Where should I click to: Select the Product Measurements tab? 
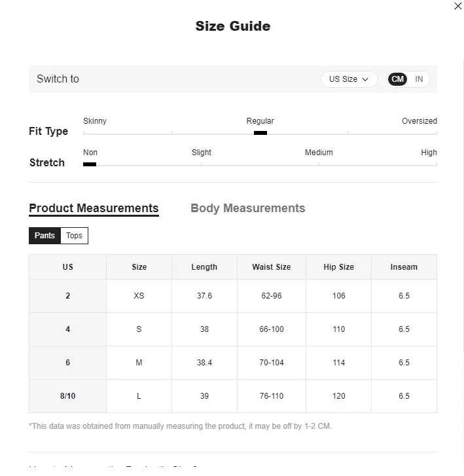coord(94,208)
